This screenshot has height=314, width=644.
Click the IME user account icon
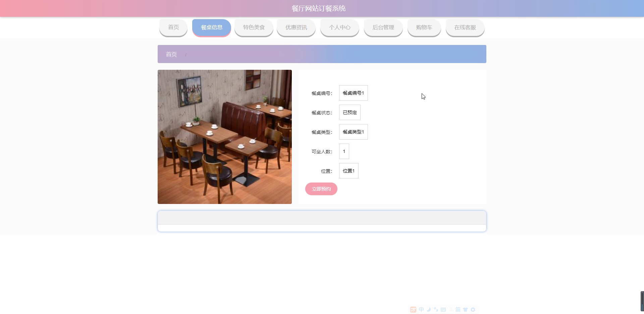[x=451, y=310]
